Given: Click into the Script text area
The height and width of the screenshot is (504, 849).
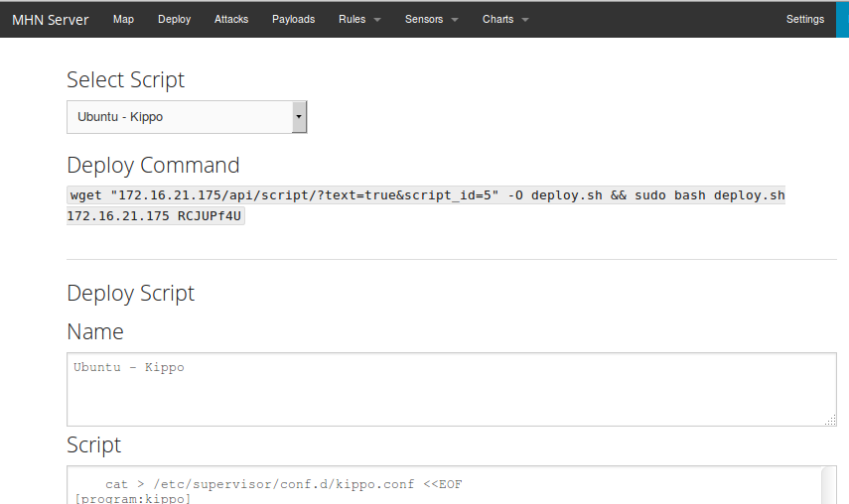Looking at the screenshot, I should pos(444,485).
